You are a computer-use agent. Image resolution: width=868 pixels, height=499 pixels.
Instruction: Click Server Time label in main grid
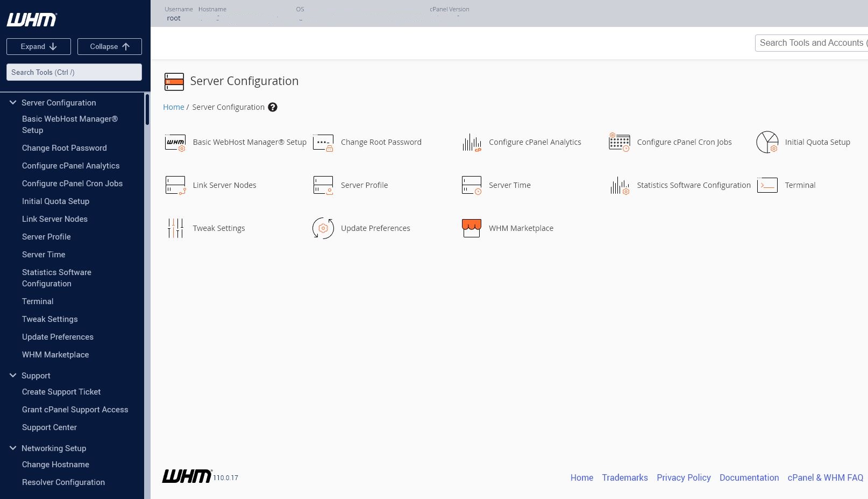510,185
